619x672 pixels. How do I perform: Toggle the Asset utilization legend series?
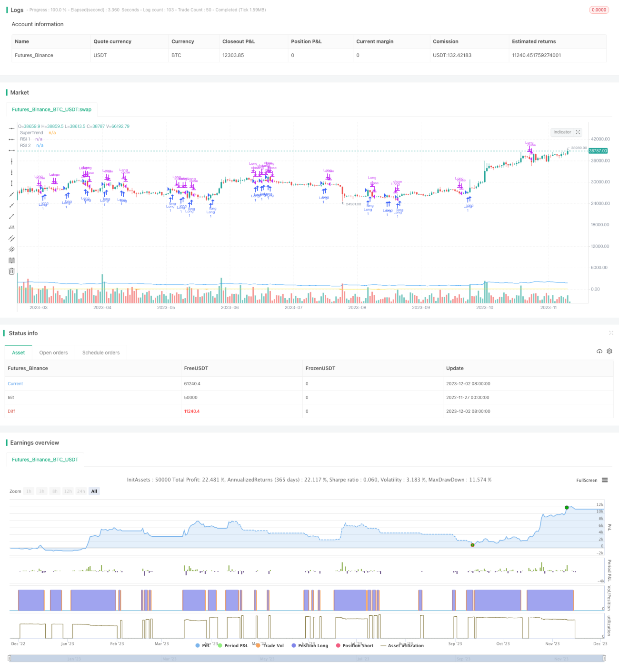(x=402, y=646)
